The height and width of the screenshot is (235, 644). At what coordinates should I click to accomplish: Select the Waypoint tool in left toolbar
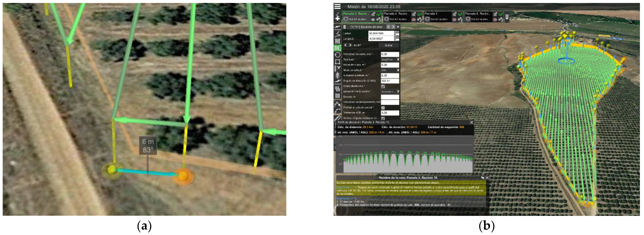point(337,34)
